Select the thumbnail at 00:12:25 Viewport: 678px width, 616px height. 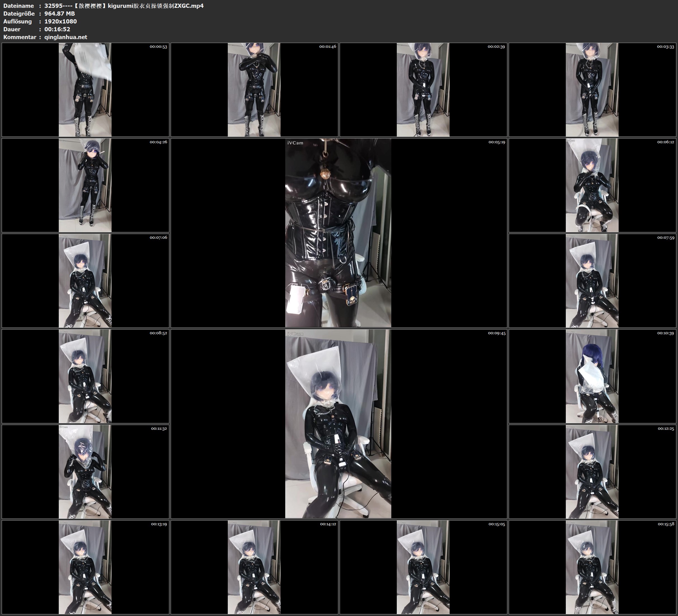592,471
